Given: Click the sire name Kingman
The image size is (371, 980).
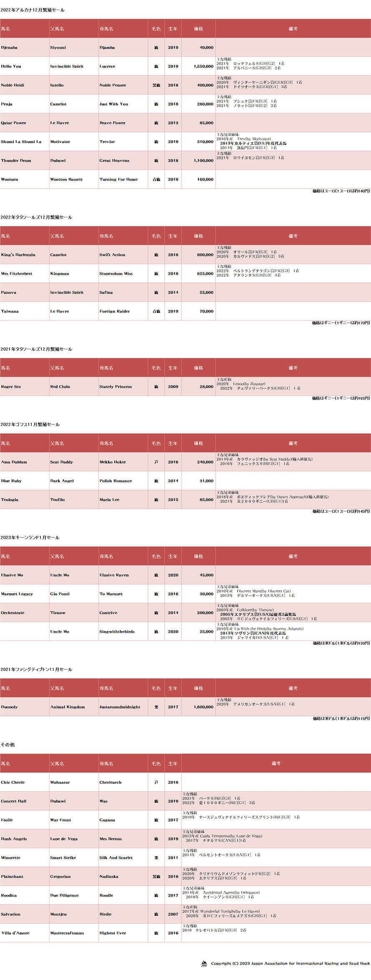Looking at the screenshot, I should [x=60, y=274].
